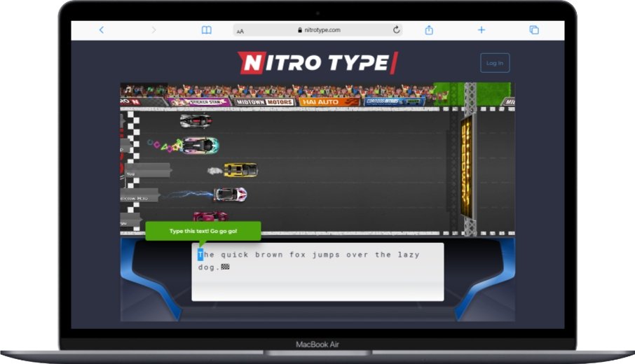Click the Nitro Type logo
The width and height of the screenshot is (635, 364).
point(318,63)
